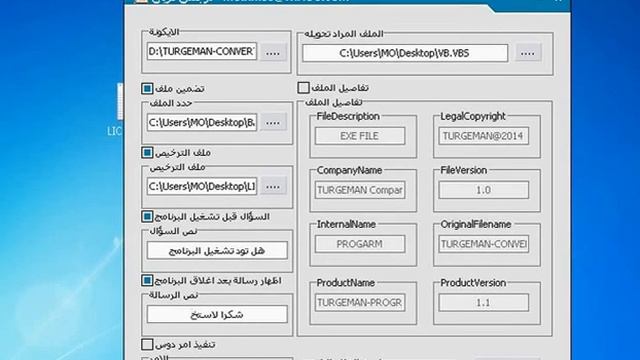Screen dimensions: 640x360
Task: Click the OriginalFilename label
Action: click(476, 224)
